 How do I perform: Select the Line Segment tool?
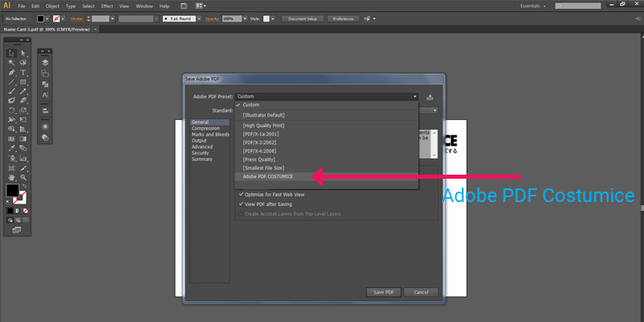click(11, 82)
